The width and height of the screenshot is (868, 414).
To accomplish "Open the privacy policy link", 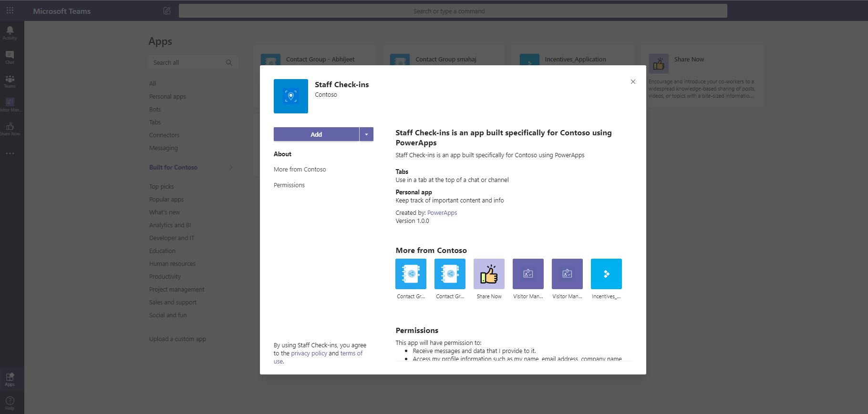I will (x=309, y=353).
